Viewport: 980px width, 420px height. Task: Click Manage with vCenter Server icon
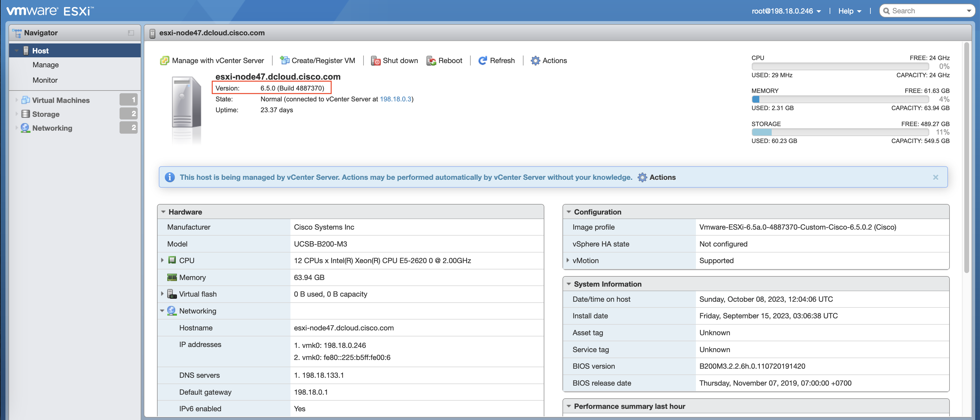pyautogui.click(x=164, y=61)
